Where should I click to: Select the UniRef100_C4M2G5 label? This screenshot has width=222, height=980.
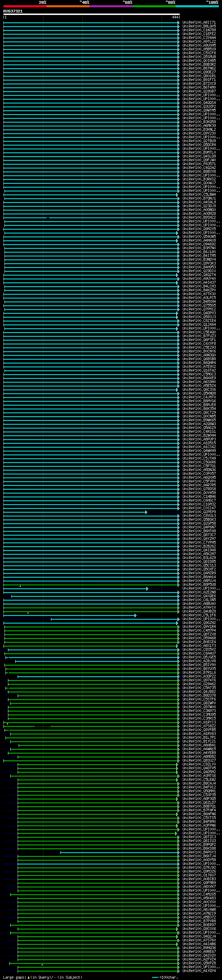199,894
